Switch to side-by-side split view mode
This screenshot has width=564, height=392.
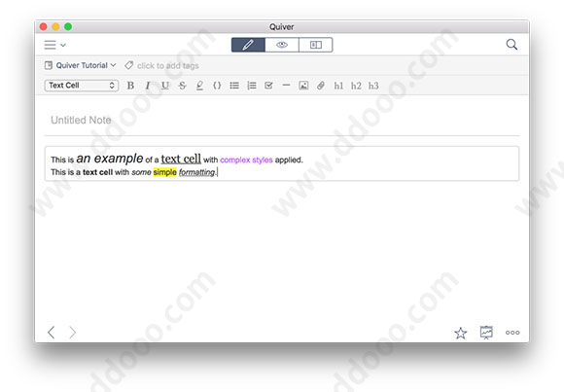point(315,45)
